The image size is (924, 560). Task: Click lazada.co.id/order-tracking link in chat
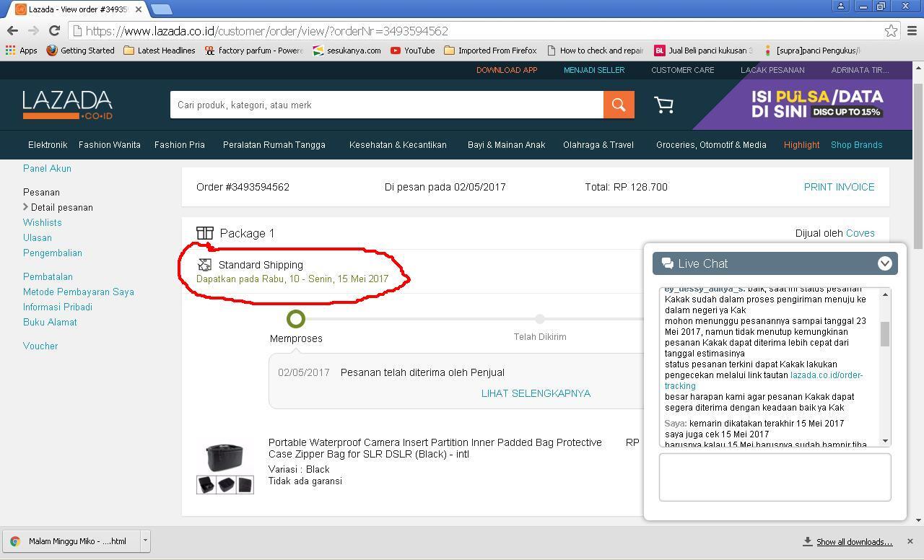(764, 380)
